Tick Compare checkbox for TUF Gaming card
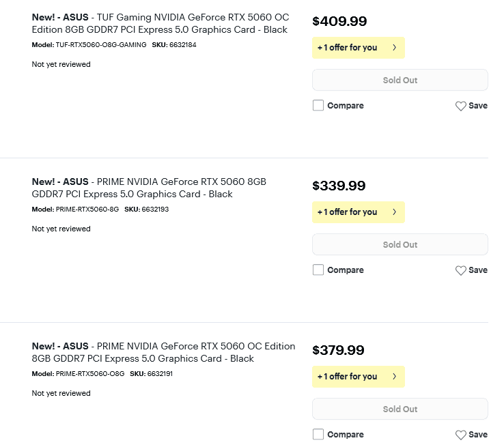The height and width of the screenshot is (447, 504). pyautogui.click(x=318, y=105)
